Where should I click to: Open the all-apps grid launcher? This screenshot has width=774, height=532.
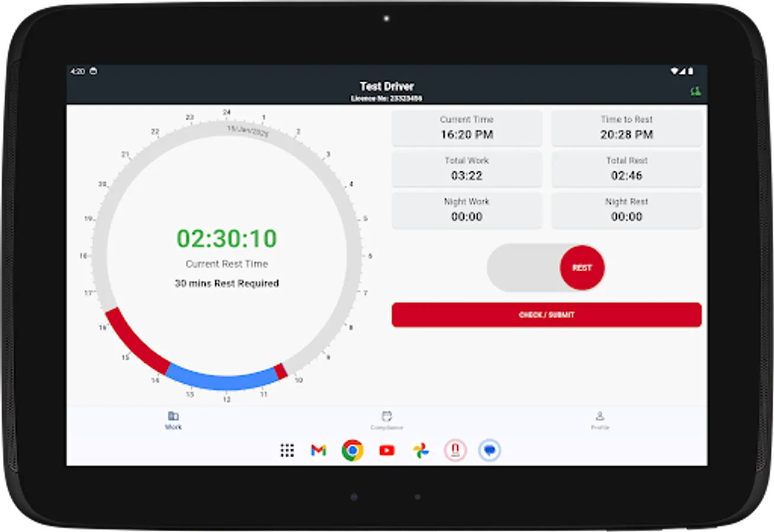287,450
